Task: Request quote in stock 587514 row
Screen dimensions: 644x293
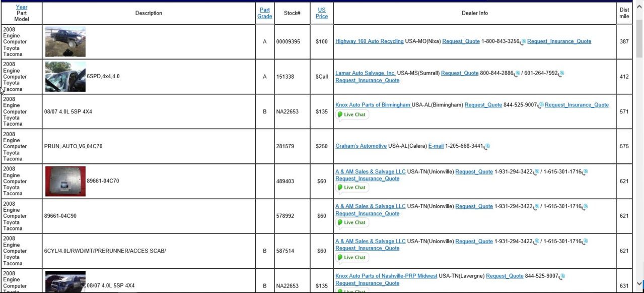Action: (x=474, y=241)
